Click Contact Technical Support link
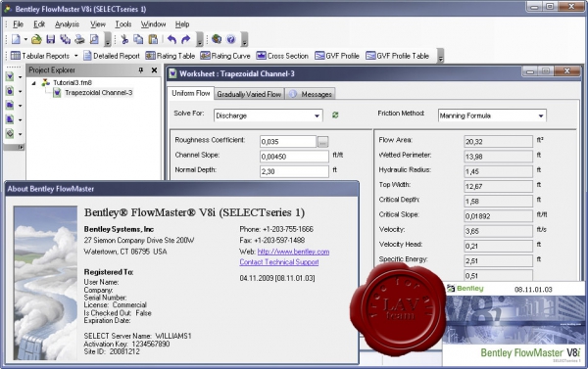The image size is (588, 369). point(279,262)
